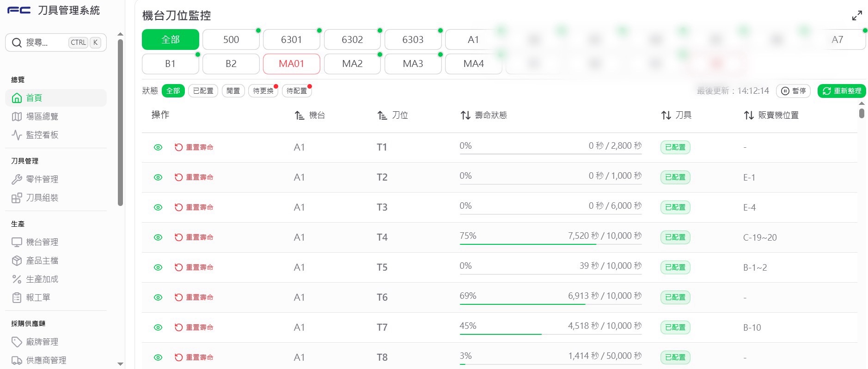Select machine B2 tab

point(231,64)
